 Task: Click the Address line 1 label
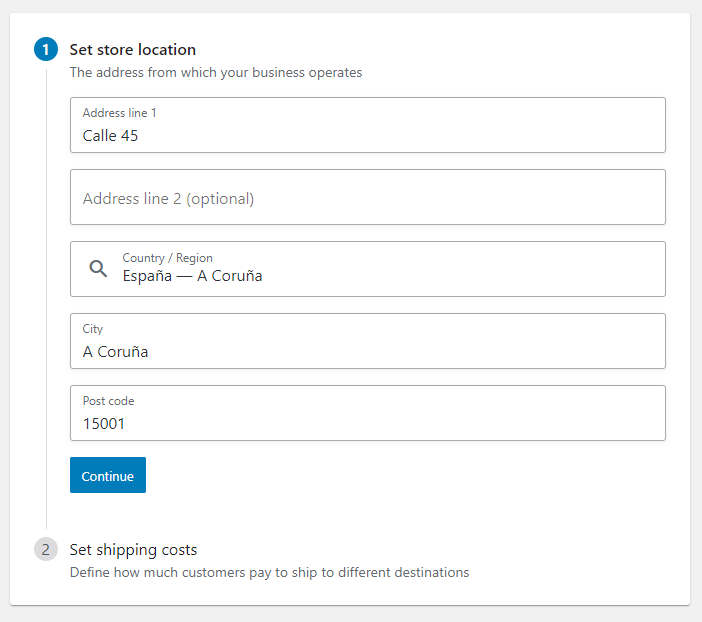tap(120, 113)
